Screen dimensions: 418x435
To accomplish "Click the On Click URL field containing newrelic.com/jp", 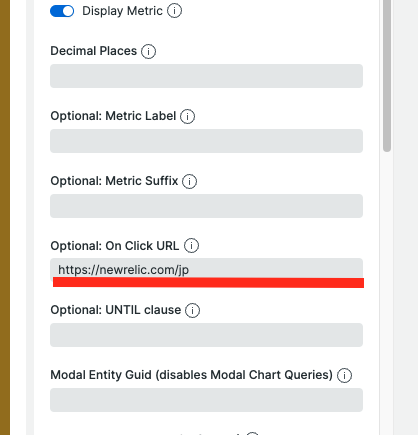I will (x=206, y=269).
